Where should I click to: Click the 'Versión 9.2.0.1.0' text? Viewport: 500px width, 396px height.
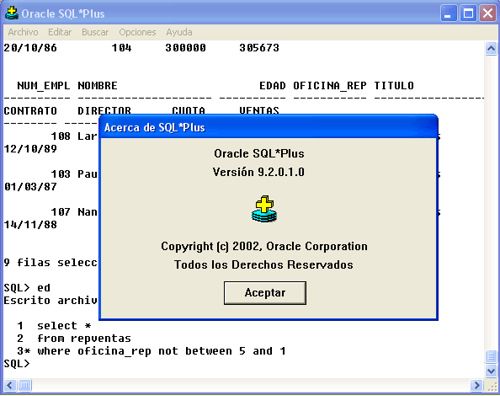[259, 172]
